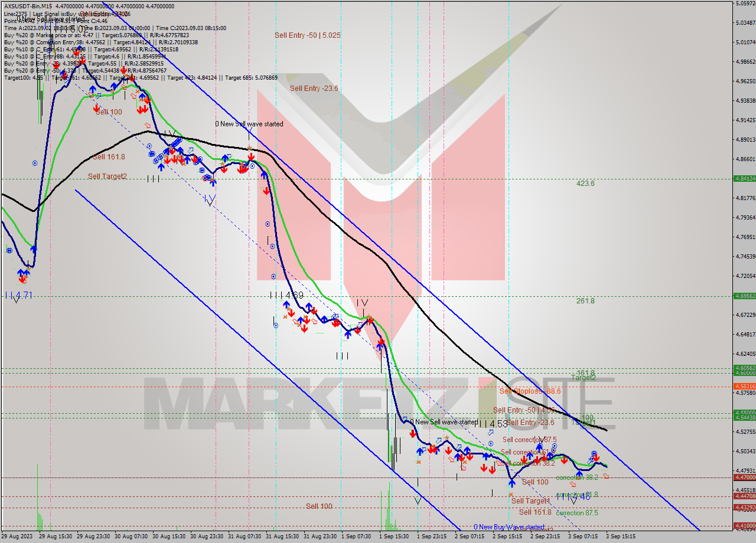Screen dimensions: 756x543
Task: Click the green Target2 label
Action: point(584,377)
